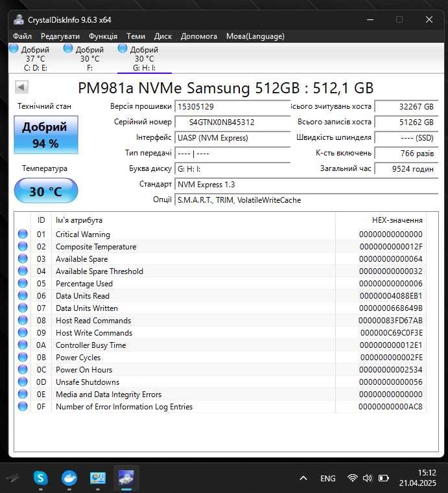Click the Percentage Used attribute name
The image size is (448, 493).
coord(84,283)
